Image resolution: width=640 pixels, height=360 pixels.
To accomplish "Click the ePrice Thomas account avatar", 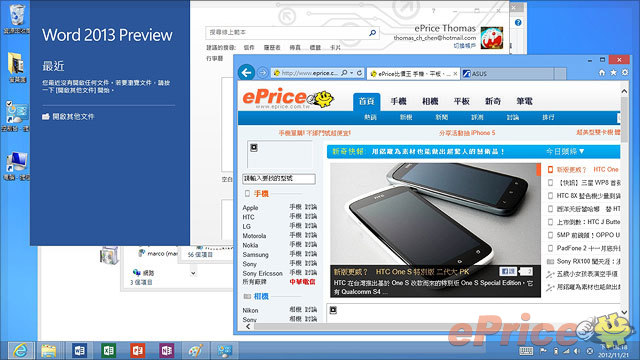I will click(492, 38).
